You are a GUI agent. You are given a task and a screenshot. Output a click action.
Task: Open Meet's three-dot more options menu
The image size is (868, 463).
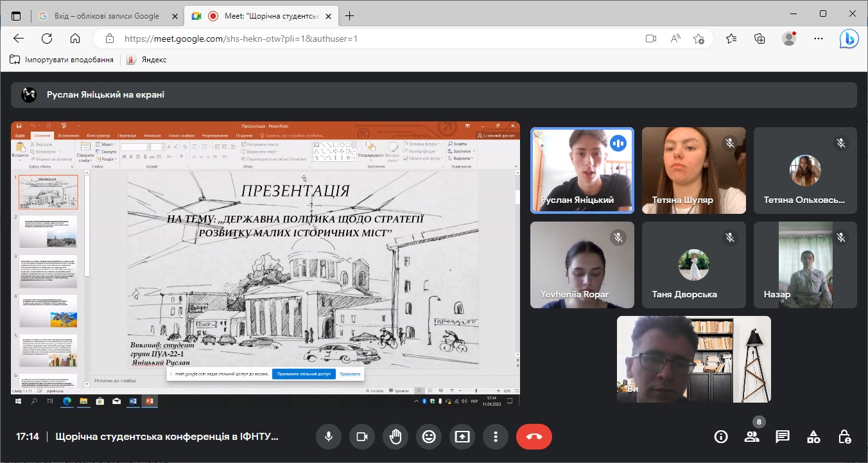click(x=496, y=437)
